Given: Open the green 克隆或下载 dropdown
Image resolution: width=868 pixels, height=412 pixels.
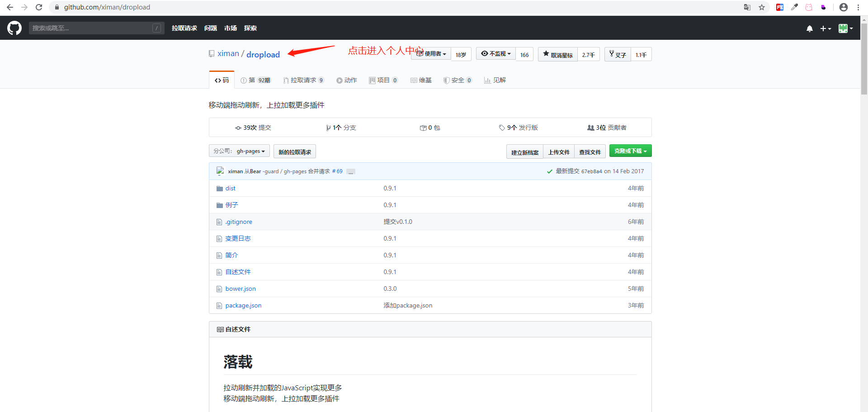Looking at the screenshot, I should [630, 151].
